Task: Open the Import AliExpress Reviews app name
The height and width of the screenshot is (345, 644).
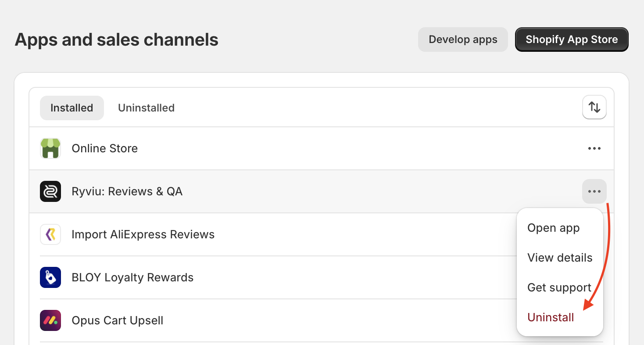Action: (143, 234)
